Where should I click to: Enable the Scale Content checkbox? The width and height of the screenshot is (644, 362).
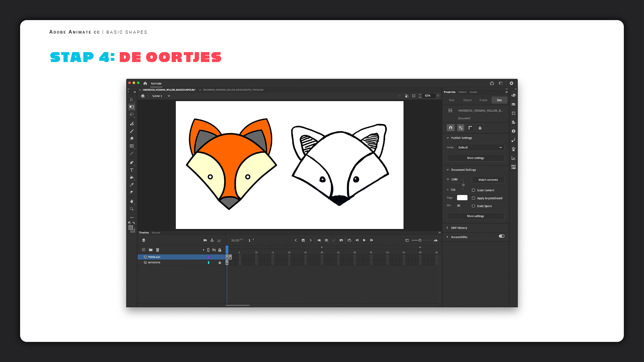click(x=473, y=190)
